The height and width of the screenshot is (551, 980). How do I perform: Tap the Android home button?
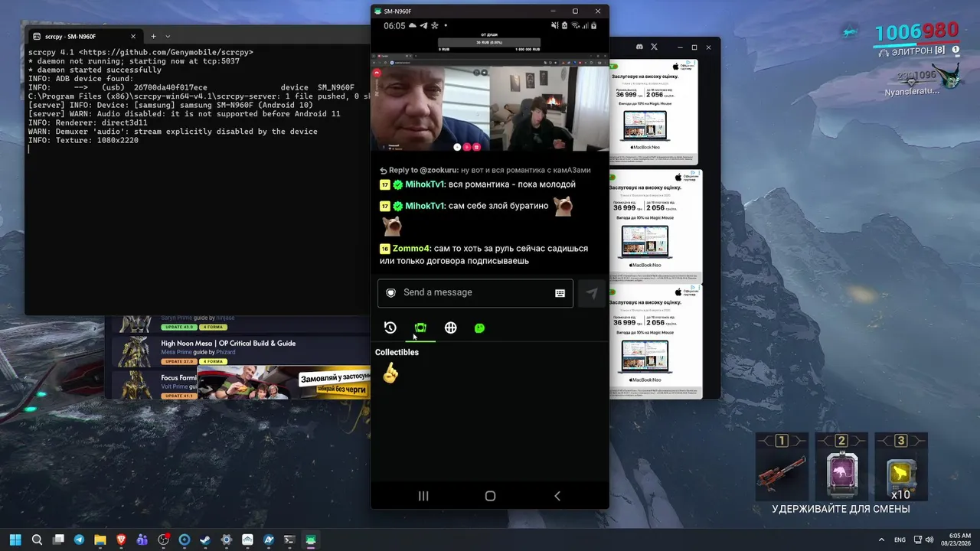click(x=490, y=496)
